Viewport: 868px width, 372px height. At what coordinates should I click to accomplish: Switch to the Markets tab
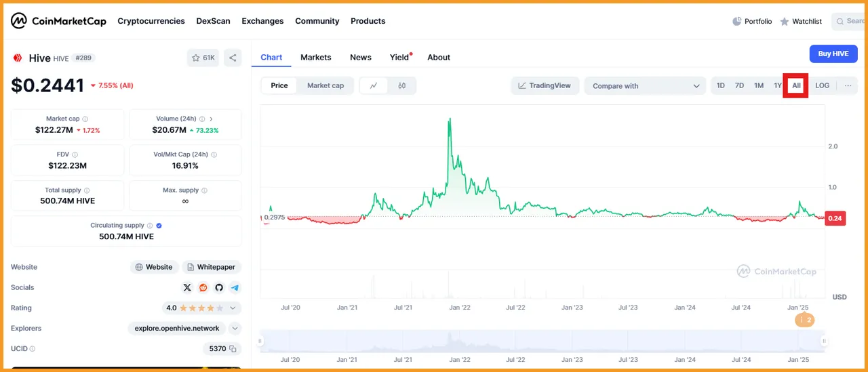click(x=316, y=58)
